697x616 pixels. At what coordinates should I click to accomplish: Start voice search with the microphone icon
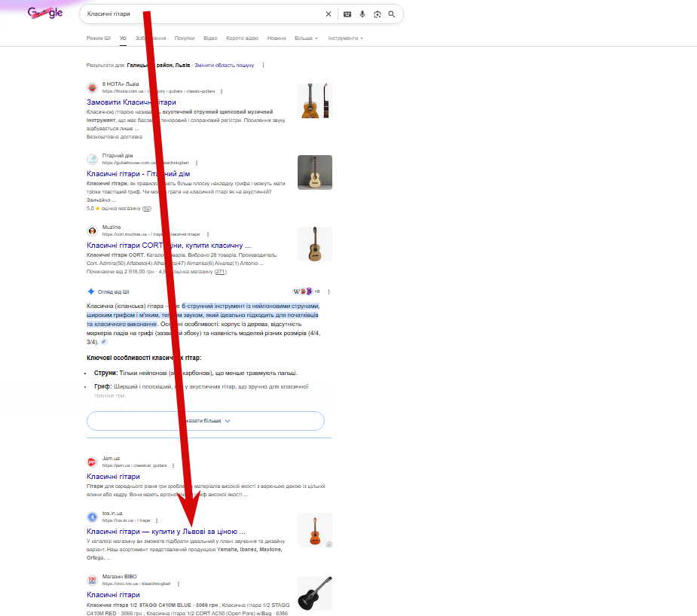click(362, 14)
